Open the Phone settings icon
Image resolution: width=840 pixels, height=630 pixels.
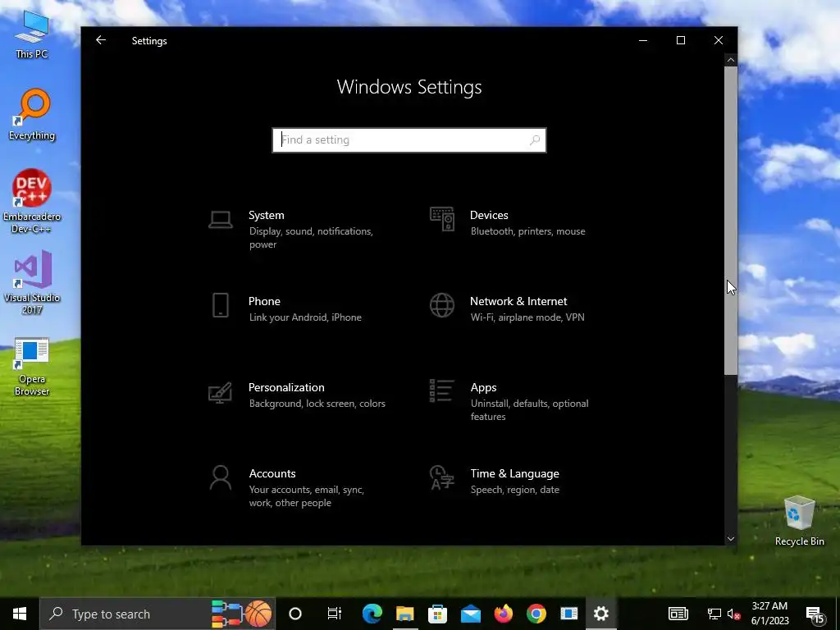(220, 305)
